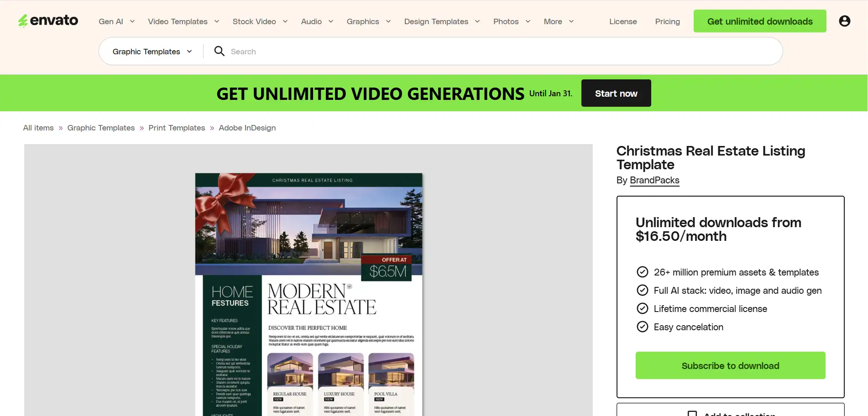Open the user account profile icon
This screenshot has width=868, height=416.
click(x=844, y=21)
